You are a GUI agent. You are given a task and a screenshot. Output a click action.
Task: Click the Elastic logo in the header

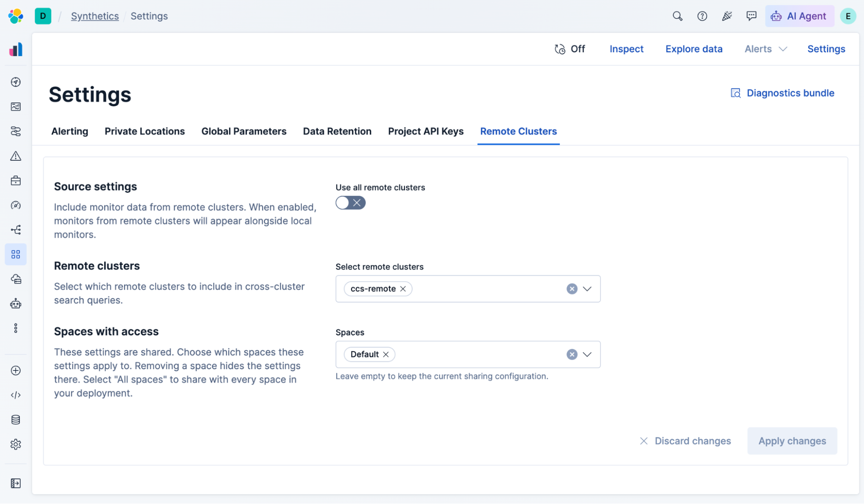[x=16, y=16]
